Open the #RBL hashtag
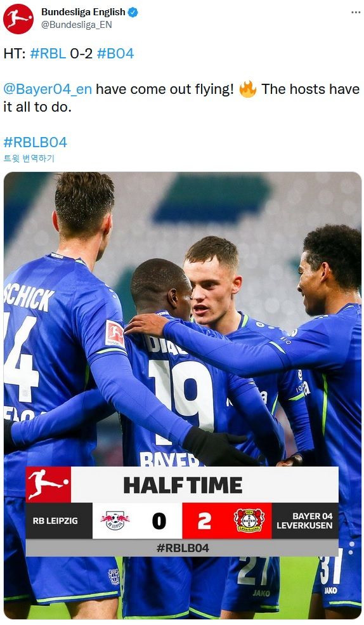The image size is (364, 625). (x=48, y=53)
